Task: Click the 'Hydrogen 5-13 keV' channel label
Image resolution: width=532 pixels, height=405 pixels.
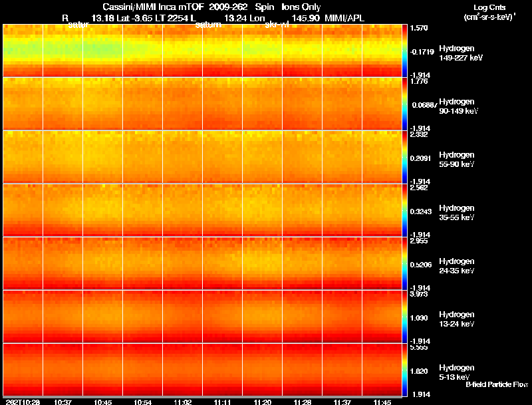Action: 457,372
